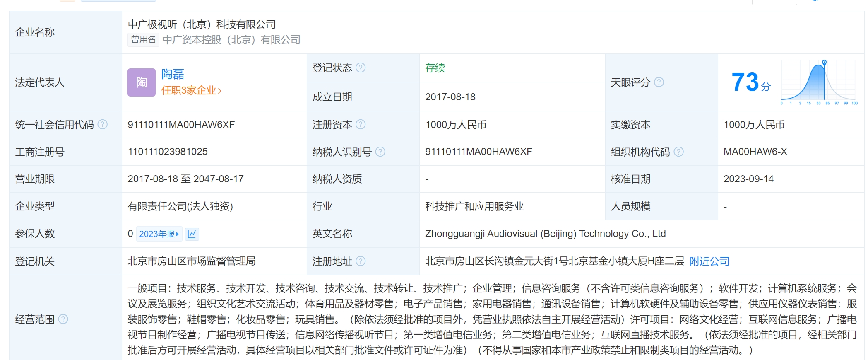Select former name 中广资本控股（北京）有限公司

point(231,40)
